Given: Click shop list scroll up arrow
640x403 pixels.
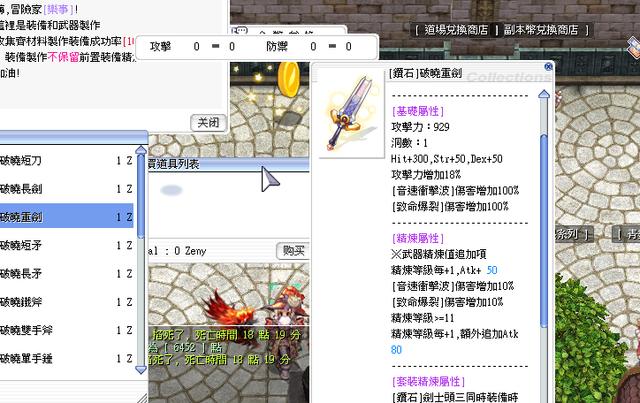Looking at the screenshot, I should click(141, 150).
